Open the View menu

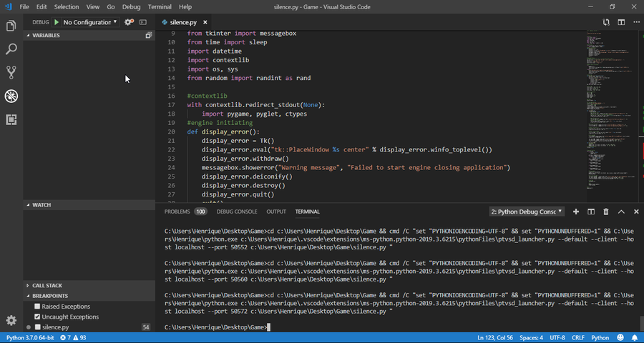click(x=93, y=7)
